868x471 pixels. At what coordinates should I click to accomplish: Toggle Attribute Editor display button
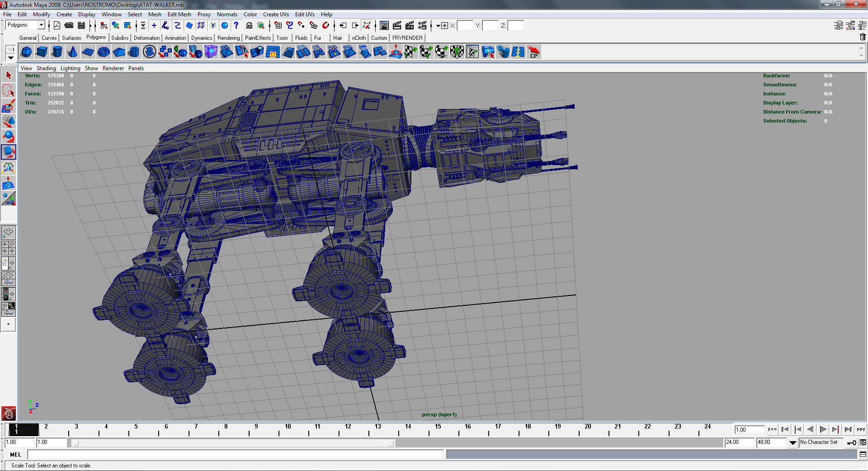[839, 25]
